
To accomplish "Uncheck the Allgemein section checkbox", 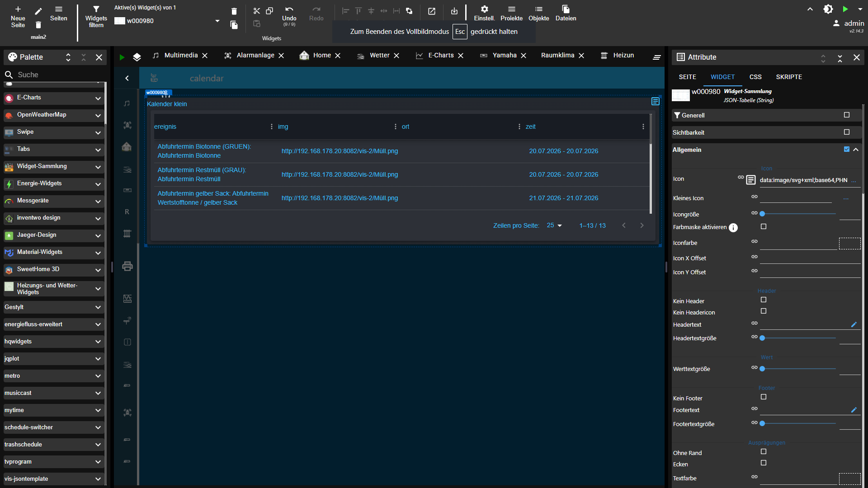I will (847, 149).
